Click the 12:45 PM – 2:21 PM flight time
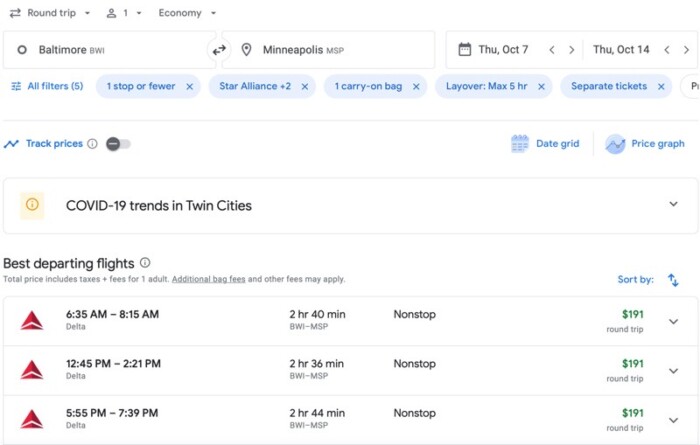The height and width of the screenshot is (445, 700). pos(113,364)
